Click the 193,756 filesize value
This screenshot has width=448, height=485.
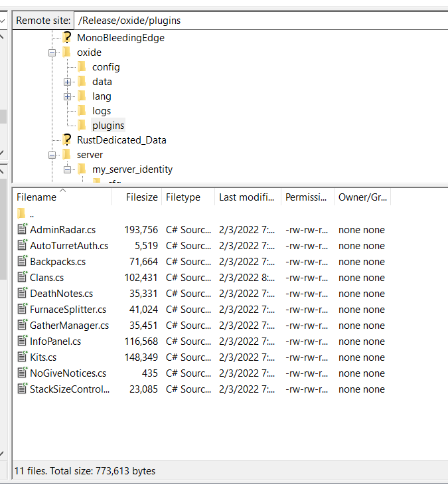pyautogui.click(x=141, y=230)
